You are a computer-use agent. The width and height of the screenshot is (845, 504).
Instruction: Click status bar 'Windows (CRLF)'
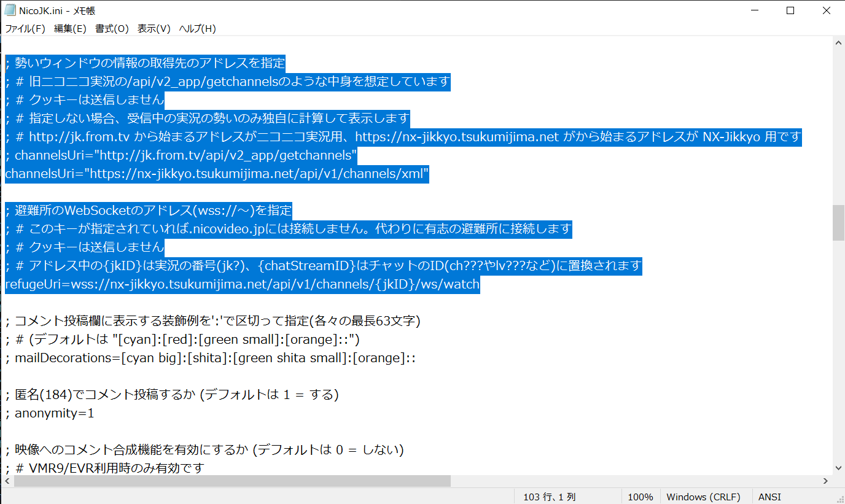703,497
